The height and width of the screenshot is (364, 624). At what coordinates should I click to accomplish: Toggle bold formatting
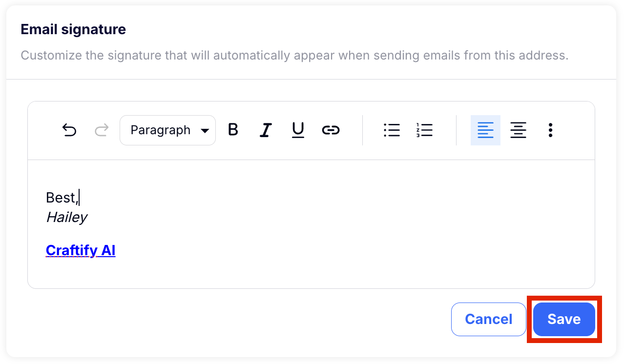[x=233, y=130]
